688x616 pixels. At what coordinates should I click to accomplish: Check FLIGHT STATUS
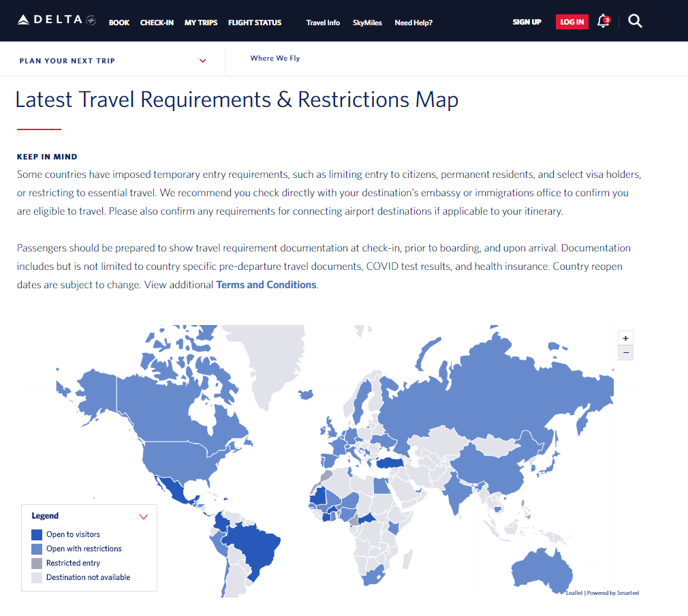coord(254,22)
